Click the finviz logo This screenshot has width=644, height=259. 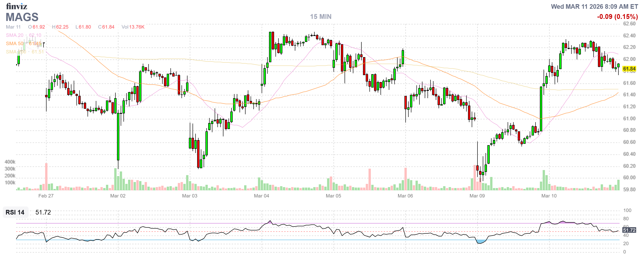tap(17, 6)
